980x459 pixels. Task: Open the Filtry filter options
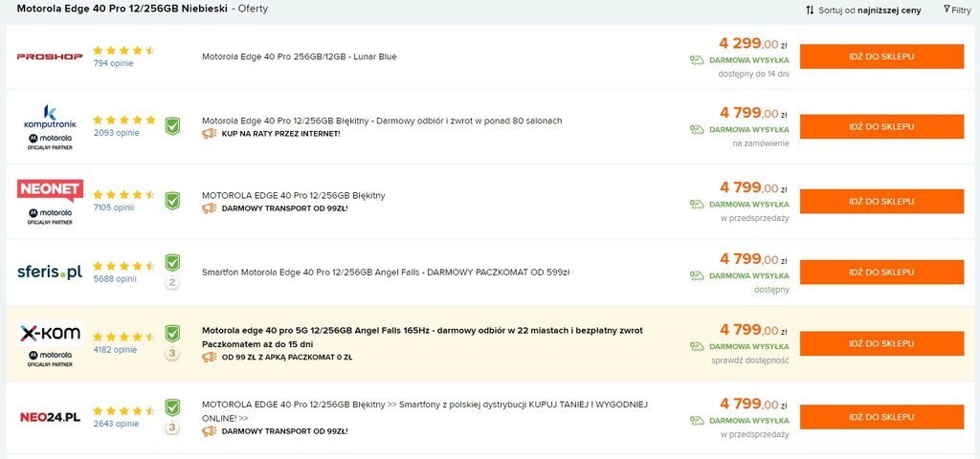coord(957,10)
